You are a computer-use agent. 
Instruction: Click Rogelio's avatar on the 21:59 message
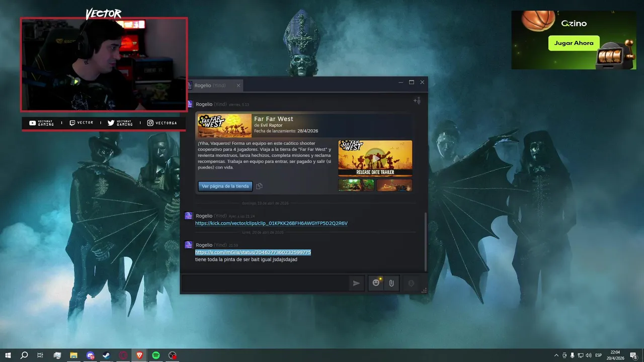point(189,245)
